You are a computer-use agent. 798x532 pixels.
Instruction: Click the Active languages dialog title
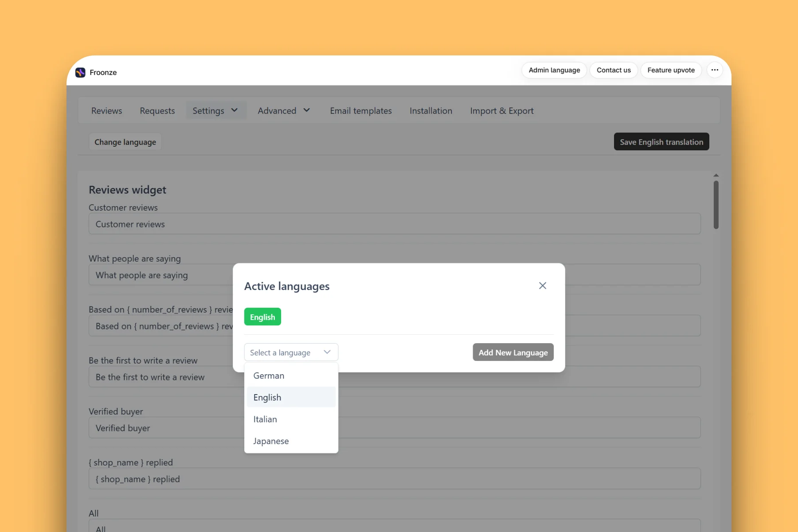tap(287, 286)
